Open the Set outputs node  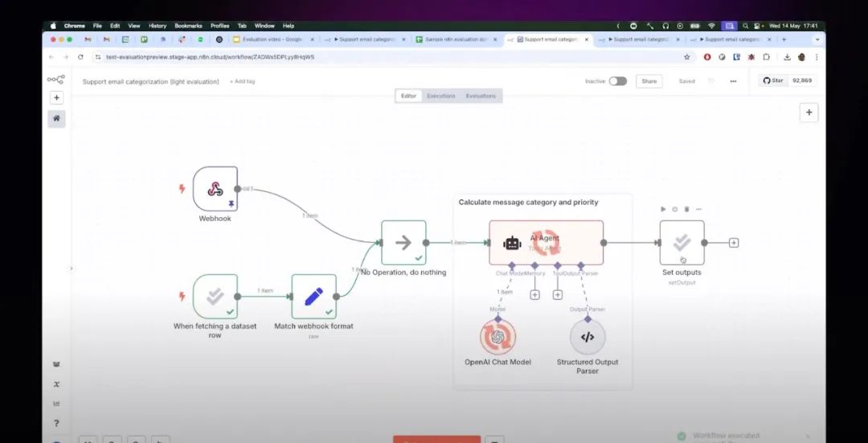[x=682, y=243]
